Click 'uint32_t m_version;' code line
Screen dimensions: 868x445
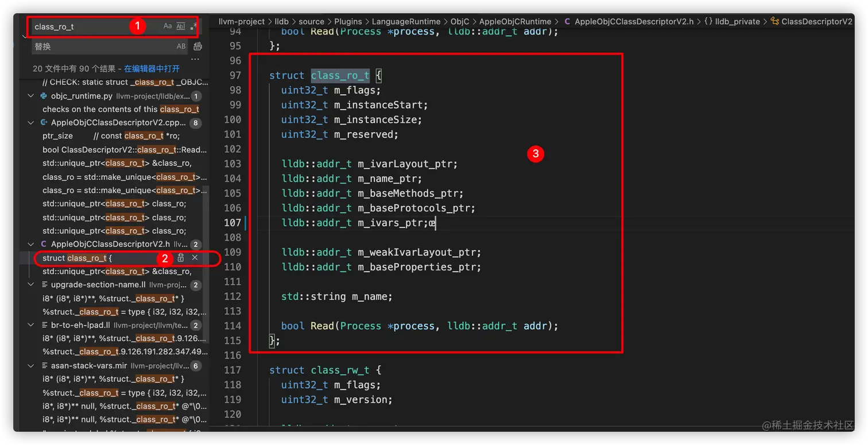tap(336, 400)
